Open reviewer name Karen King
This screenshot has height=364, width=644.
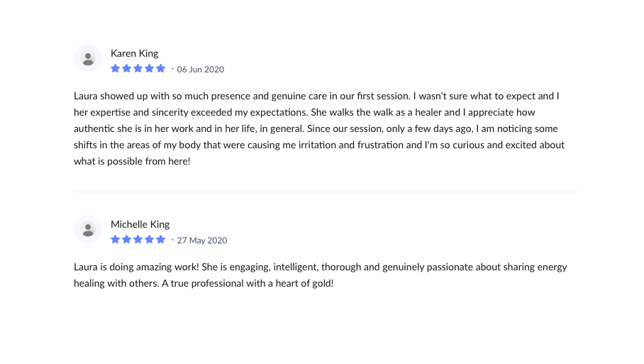pos(135,53)
